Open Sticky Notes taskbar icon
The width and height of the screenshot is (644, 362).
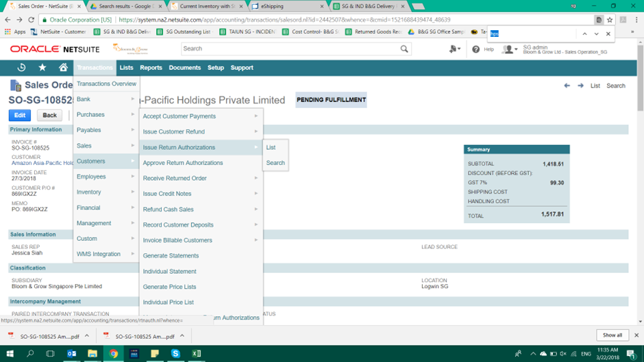[155, 353]
